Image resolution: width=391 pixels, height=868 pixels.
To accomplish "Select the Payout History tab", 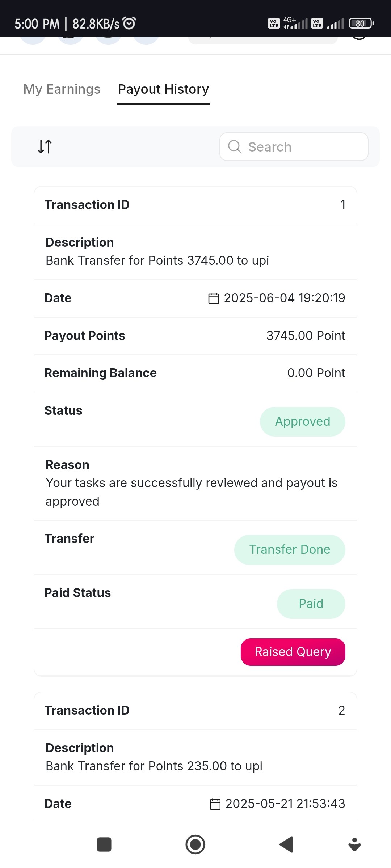I will click(x=163, y=89).
